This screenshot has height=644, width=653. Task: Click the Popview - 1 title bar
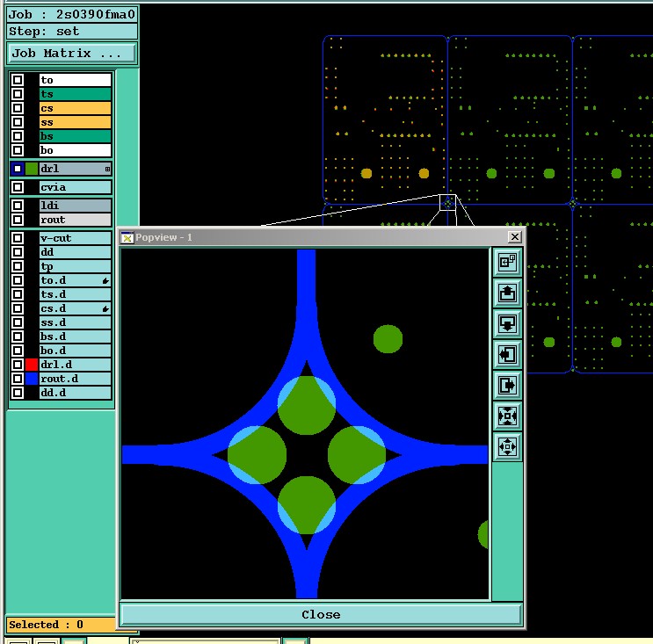point(321,237)
